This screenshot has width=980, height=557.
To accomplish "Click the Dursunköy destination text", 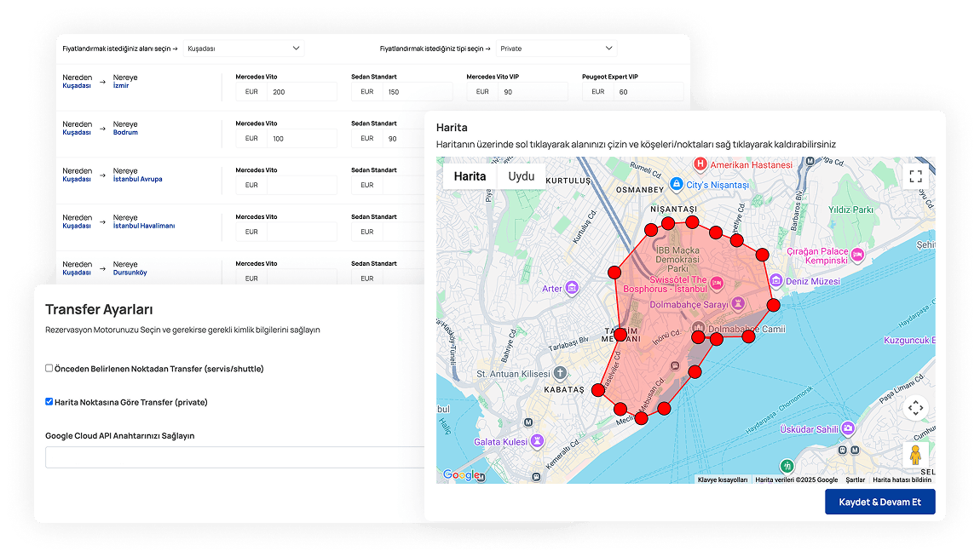I will point(130,273).
